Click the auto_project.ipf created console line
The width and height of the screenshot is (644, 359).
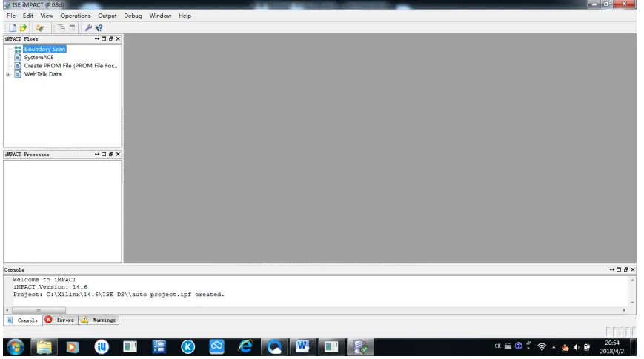(x=119, y=295)
